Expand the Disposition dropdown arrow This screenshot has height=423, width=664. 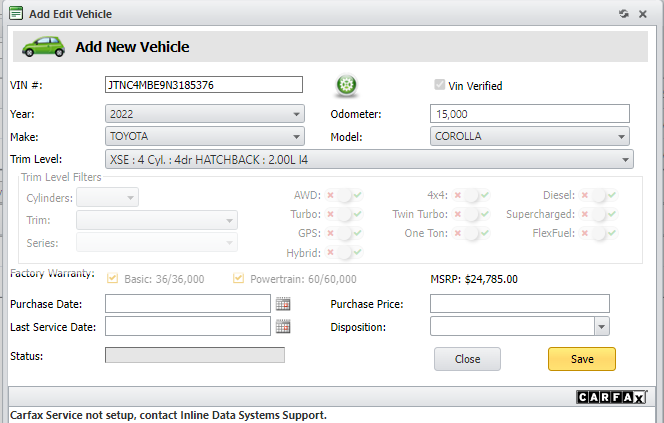[x=602, y=326]
